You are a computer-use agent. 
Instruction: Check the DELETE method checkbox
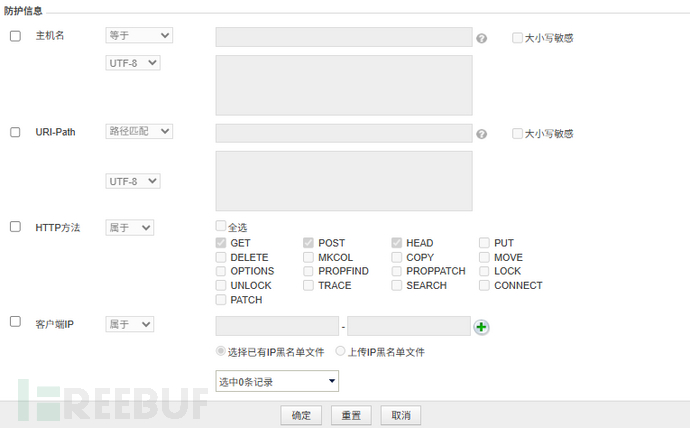pos(221,257)
